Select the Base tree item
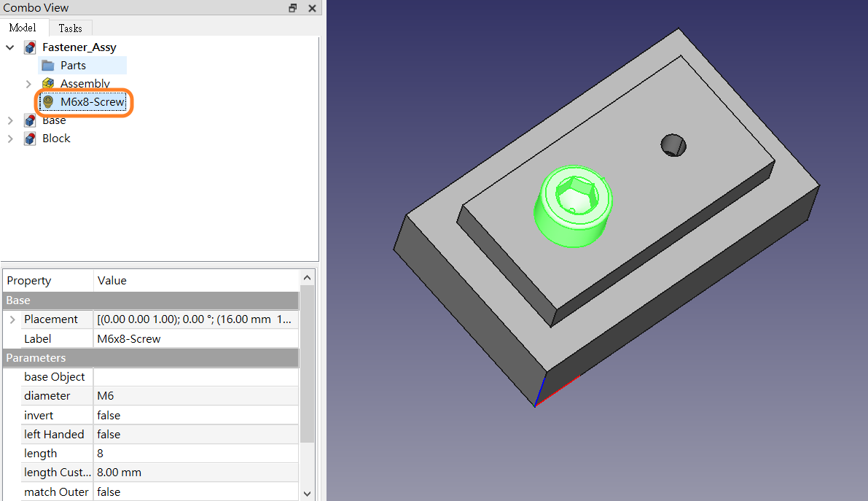Screen dimensions: 868x501 [x=54, y=120]
